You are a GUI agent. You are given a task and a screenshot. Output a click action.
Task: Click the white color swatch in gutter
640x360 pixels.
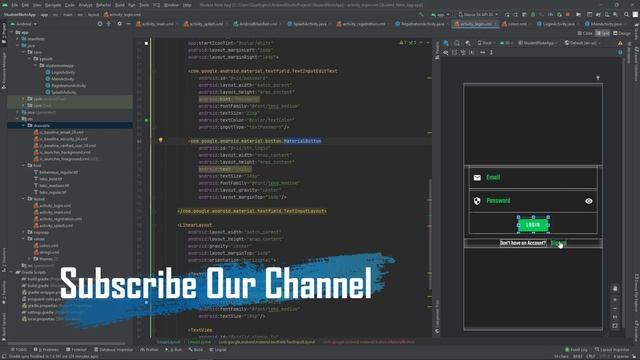pyautogui.click(x=146, y=43)
